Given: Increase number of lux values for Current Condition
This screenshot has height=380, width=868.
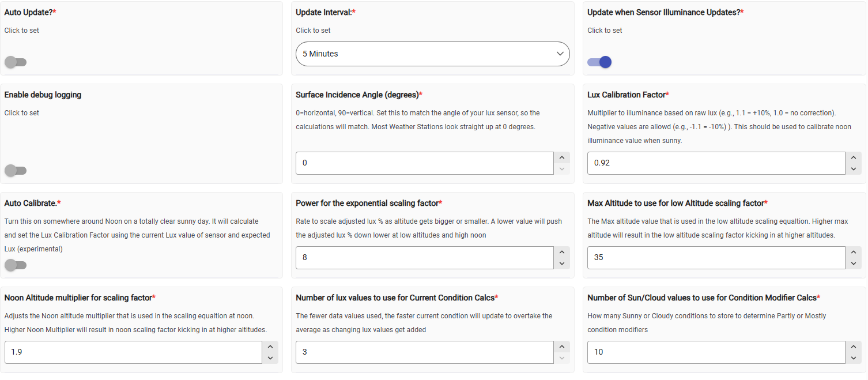Looking at the screenshot, I should [x=562, y=347].
